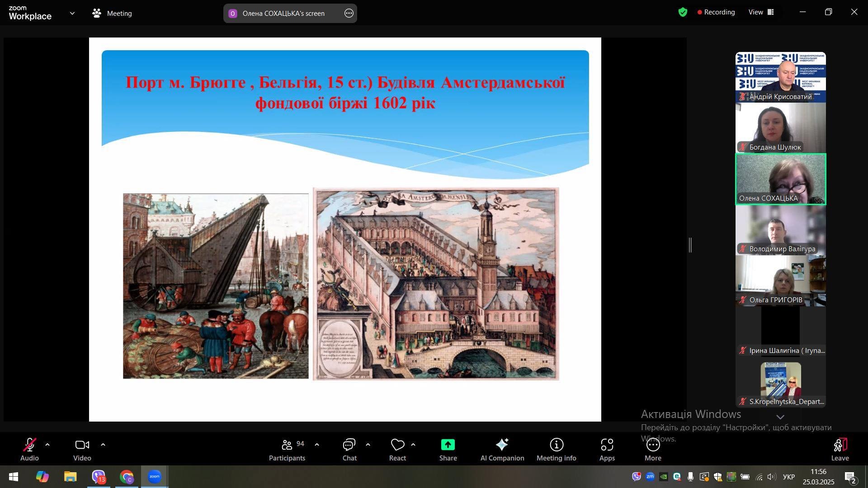Show more participants with down chevron

781,417
